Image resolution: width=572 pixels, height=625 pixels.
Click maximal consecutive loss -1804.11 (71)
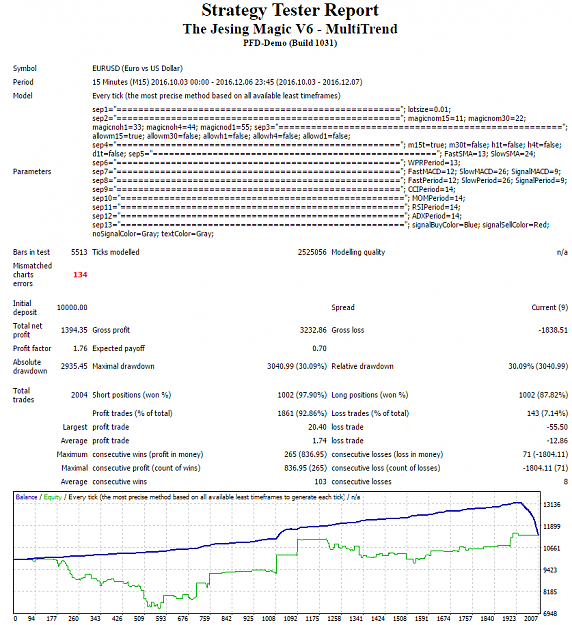(x=545, y=468)
